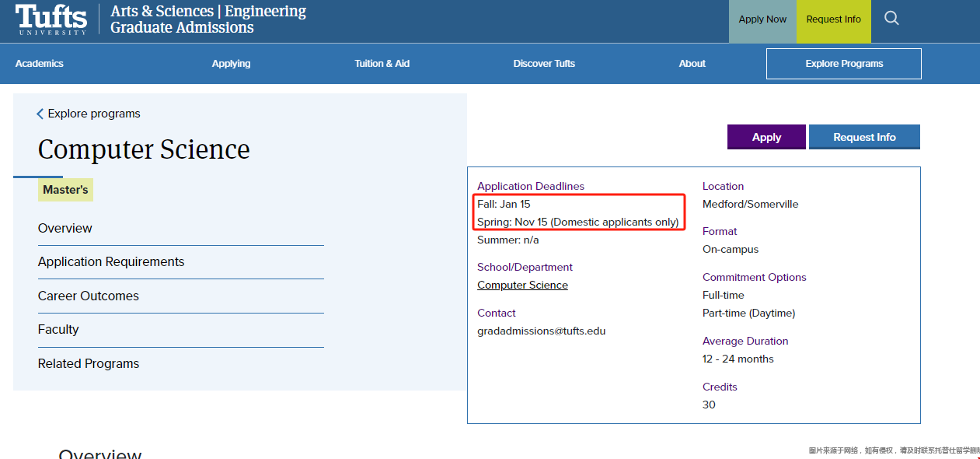980x459 pixels.
Task: Click the Medford/Somerville location text
Action: click(751, 205)
